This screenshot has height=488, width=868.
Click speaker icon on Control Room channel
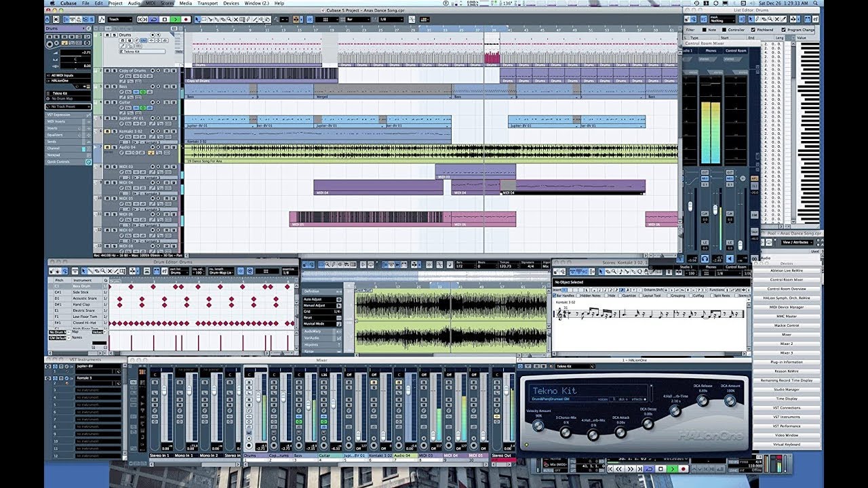click(730, 259)
